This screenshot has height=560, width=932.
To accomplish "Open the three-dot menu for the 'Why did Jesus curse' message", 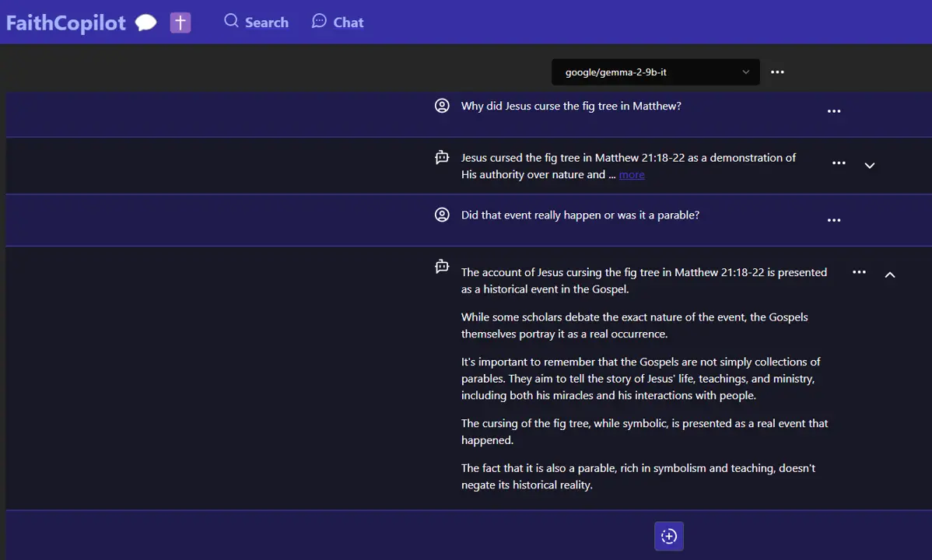I will tap(834, 111).
